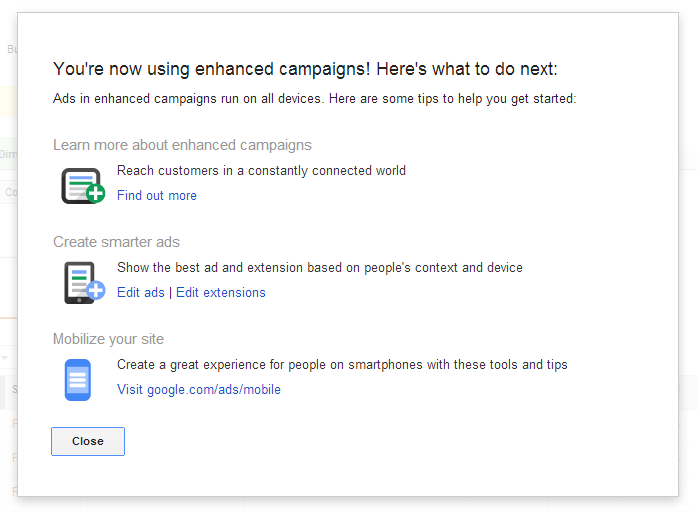Click the Show the best ad description text
Viewport: 697px width, 514px height.
(320, 268)
